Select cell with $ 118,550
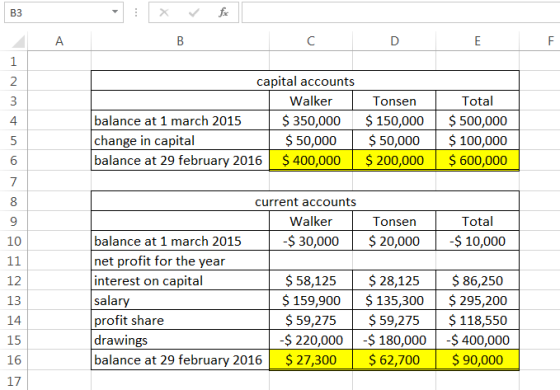 pos(478,320)
